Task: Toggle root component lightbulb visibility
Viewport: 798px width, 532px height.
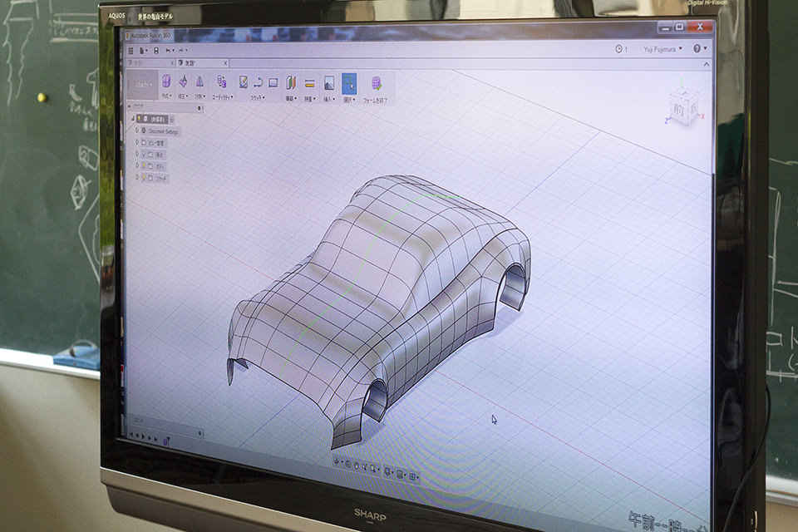Action: pyautogui.click(x=139, y=118)
